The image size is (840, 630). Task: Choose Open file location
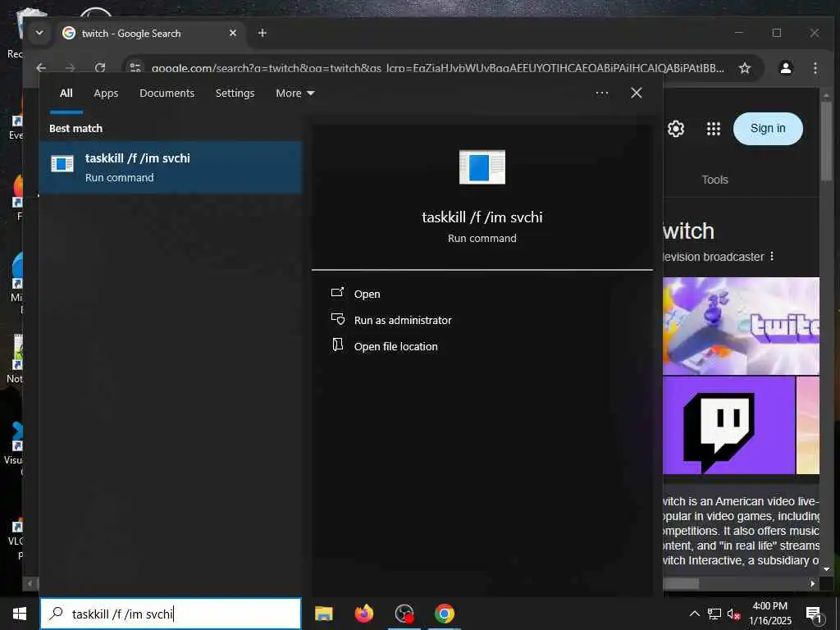tap(395, 347)
